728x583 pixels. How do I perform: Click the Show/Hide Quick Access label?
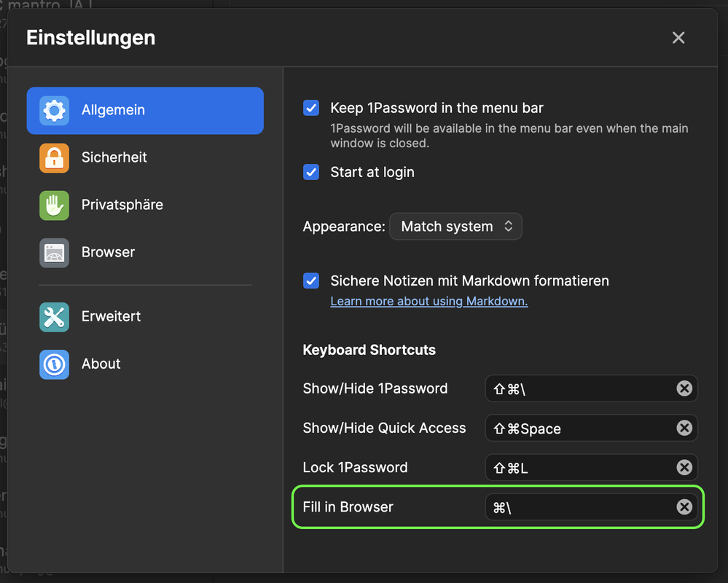(385, 428)
